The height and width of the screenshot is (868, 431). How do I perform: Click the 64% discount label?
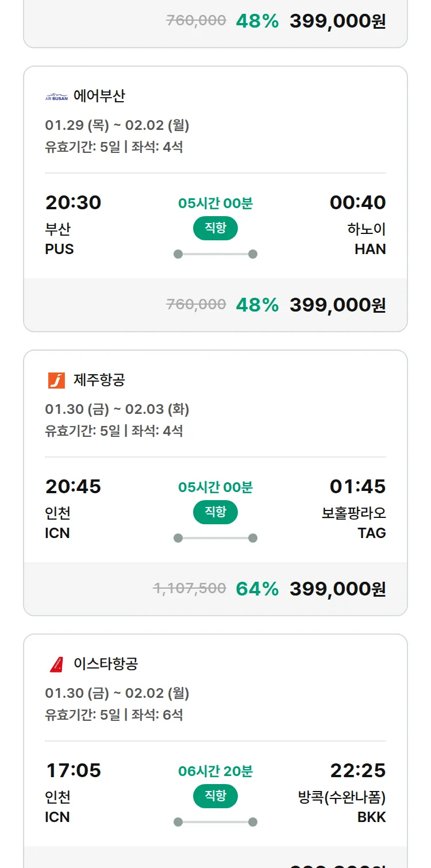[x=257, y=589]
